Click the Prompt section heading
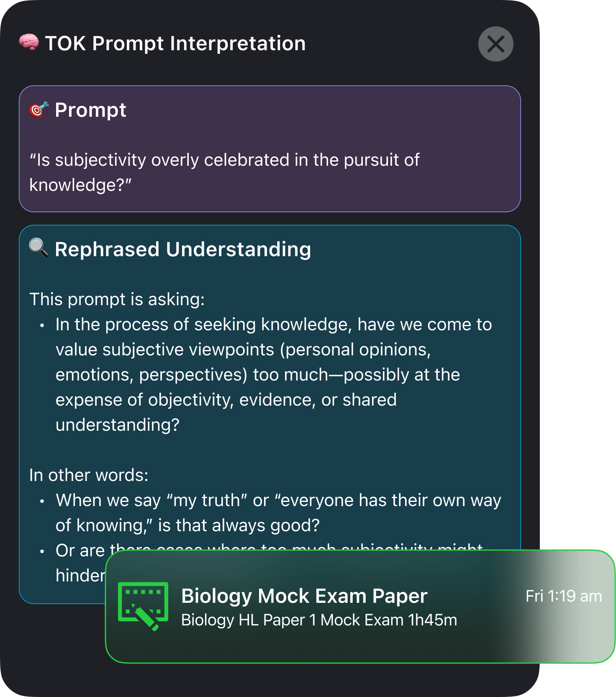 90,110
